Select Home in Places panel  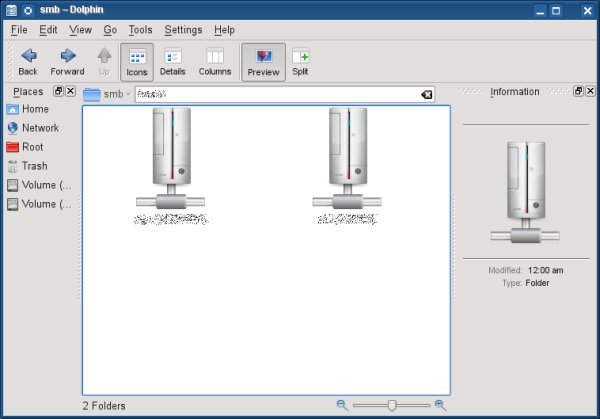coord(35,109)
